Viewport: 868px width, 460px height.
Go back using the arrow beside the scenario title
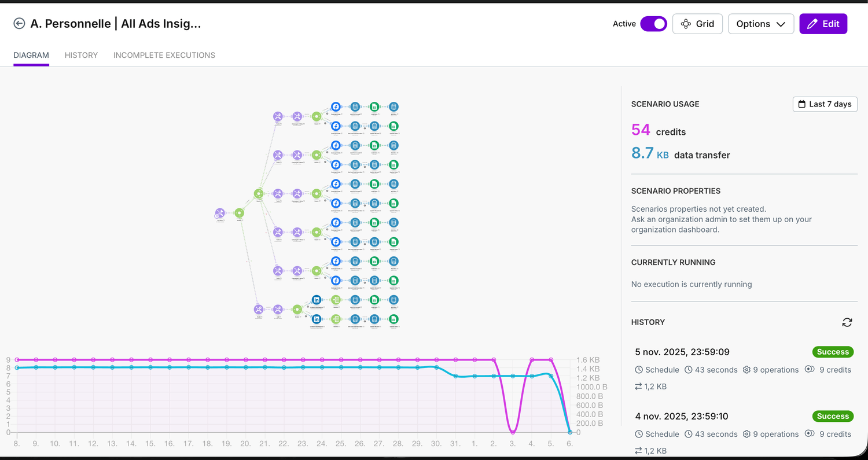pos(19,24)
